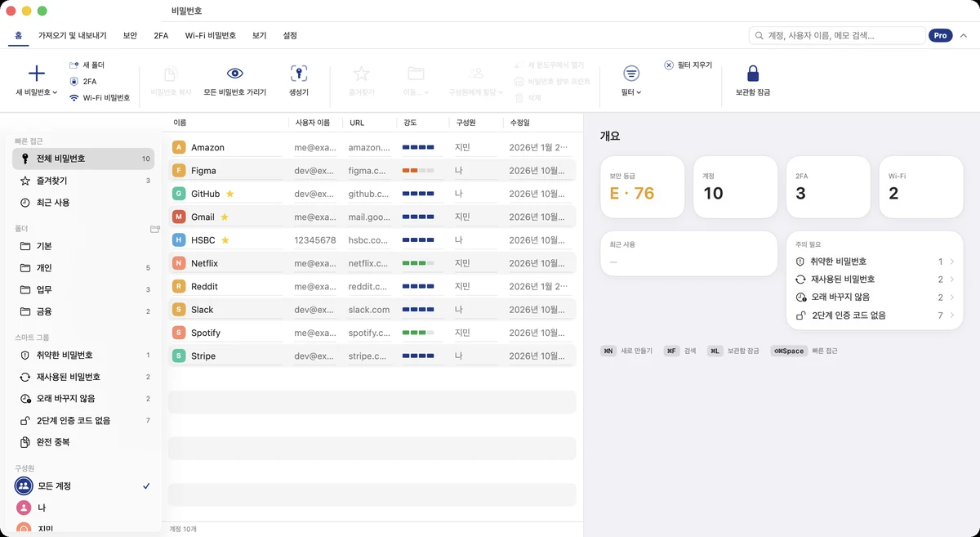980x537 pixels.
Task: Switch to the 설정 tab
Action: coord(290,36)
